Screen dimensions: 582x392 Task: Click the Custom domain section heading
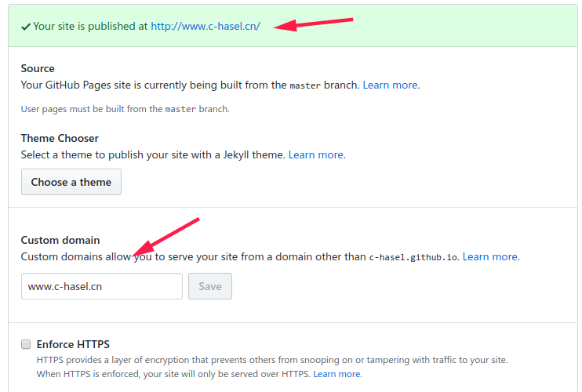(60, 240)
